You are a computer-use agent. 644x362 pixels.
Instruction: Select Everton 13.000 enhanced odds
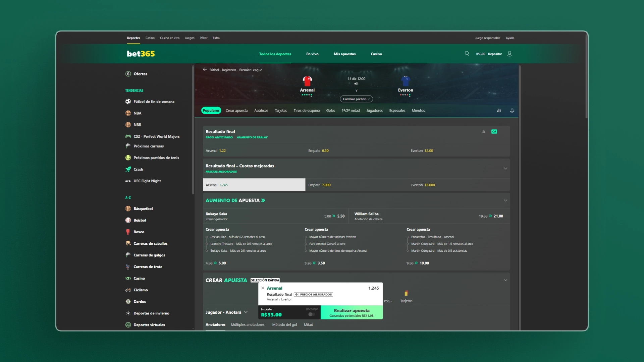[x=459, y=185]
